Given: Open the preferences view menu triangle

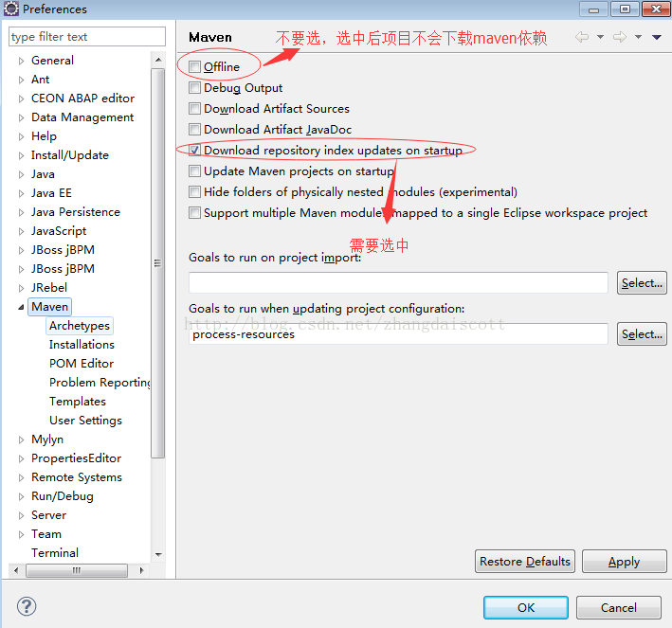Looking at the screenshot, I should (x=657, y=37).
